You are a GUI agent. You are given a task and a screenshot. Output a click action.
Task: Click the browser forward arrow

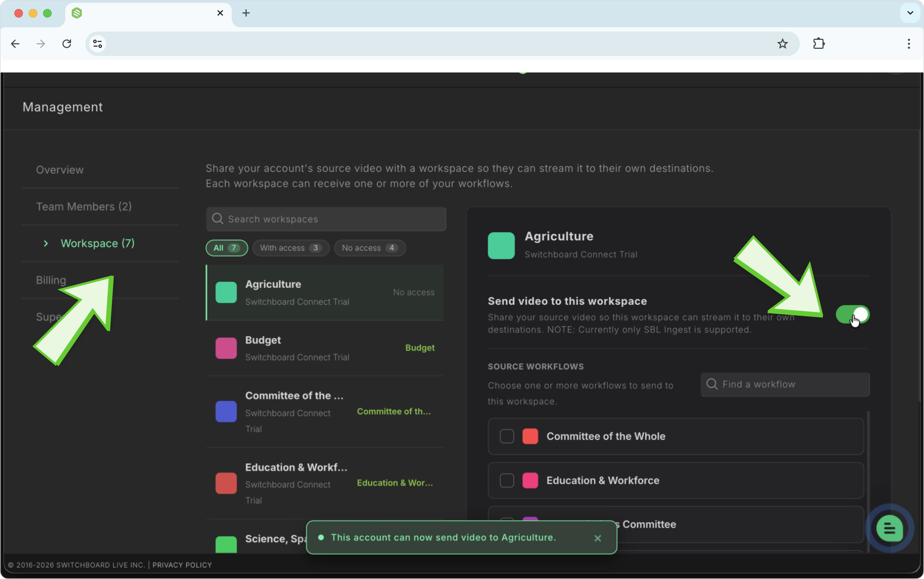[x=41, y=44]
